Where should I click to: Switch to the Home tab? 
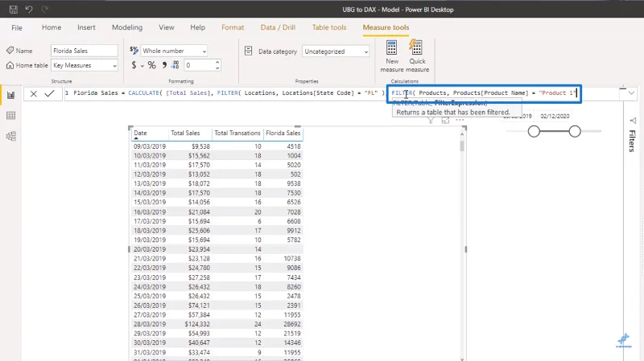[x=52, y=27]
